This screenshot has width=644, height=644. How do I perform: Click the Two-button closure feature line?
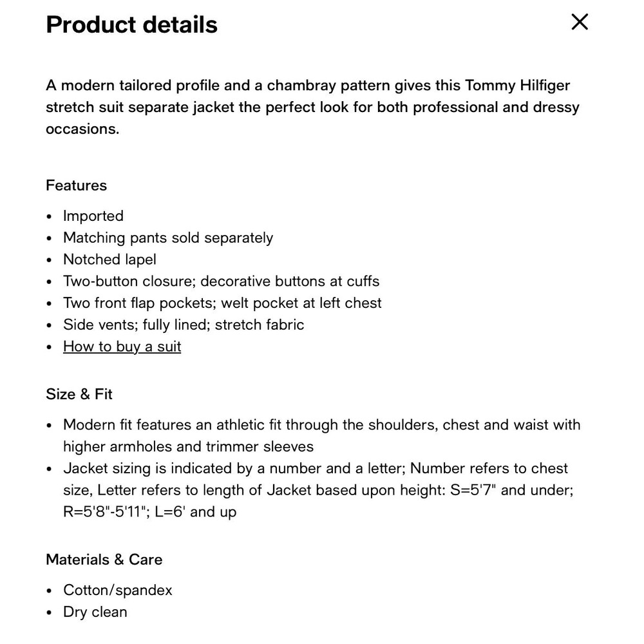[x=221, y=281]
